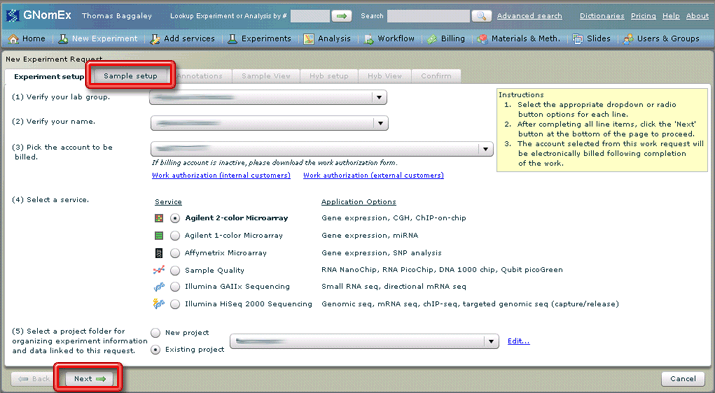Select Agilent 2-color Microarray radio button
Screen dimensions: 715x393
point(175,218)
